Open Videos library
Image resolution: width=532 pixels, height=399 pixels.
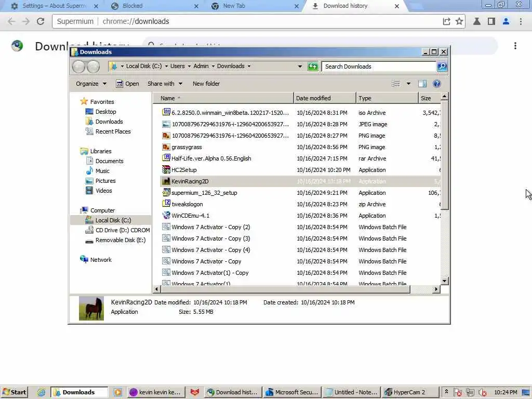tap(99, 191)
